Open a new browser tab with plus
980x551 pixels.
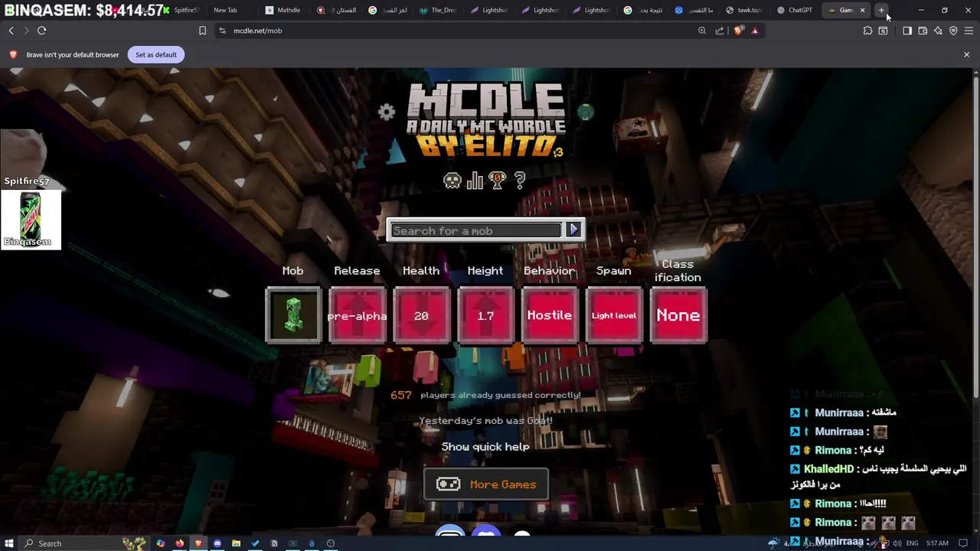(x=881, y=10)
